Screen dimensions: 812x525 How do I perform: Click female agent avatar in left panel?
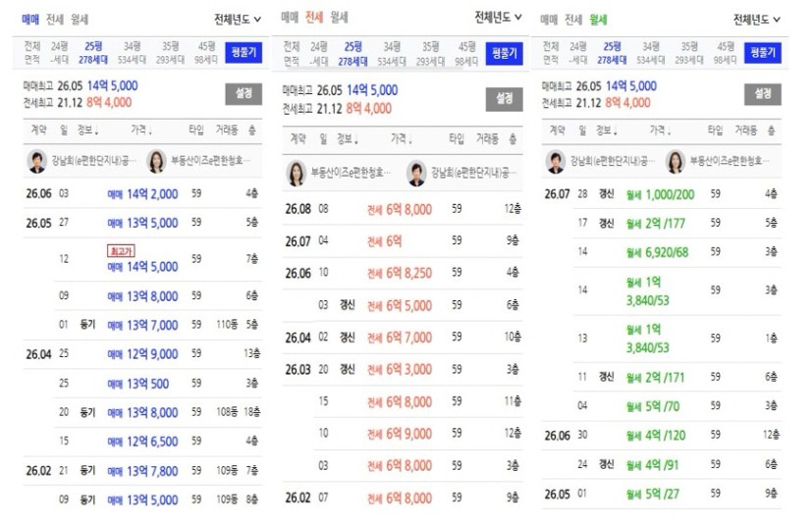156,162
